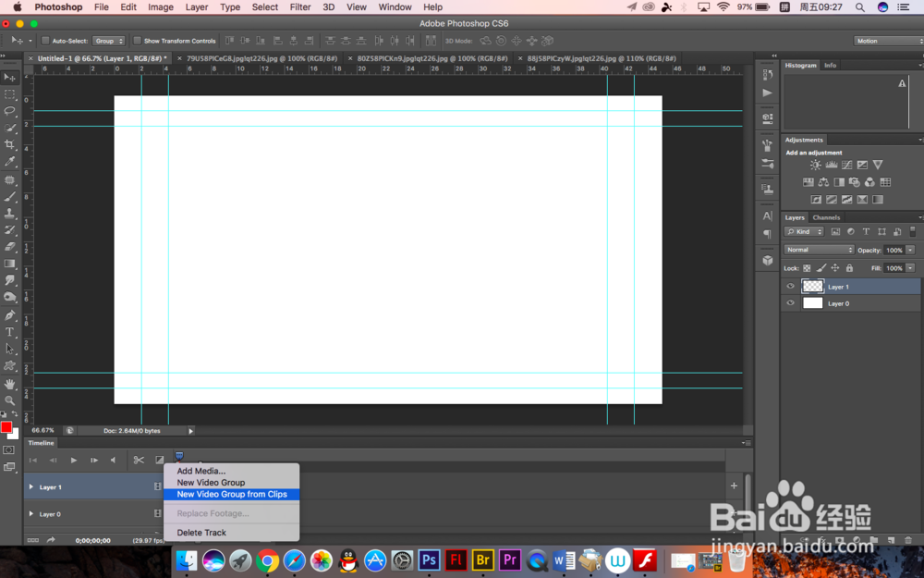Expand the Layer 0 timeline track
Screen dimensions: 924x578
(31, 513)
